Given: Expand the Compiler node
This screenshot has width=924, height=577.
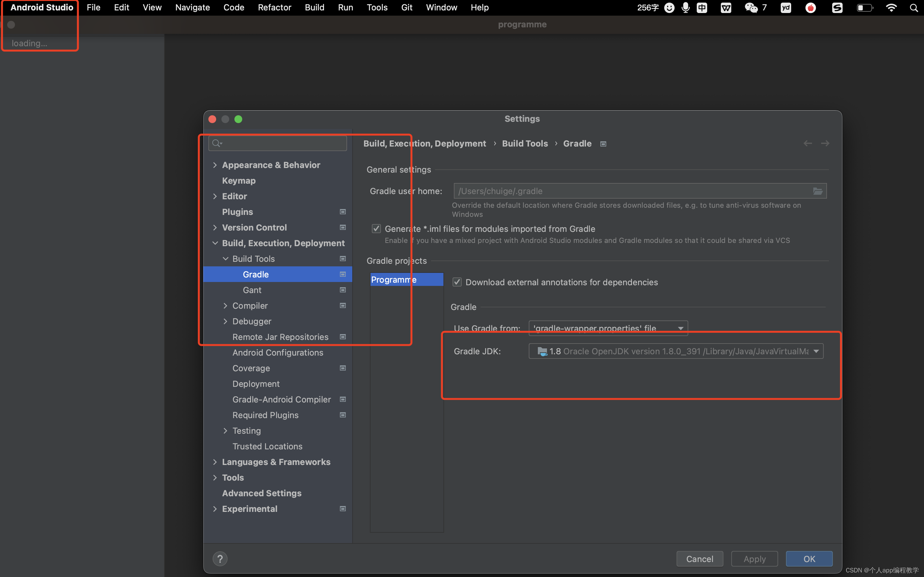Looking at the screenshot, I should [225, 306].
